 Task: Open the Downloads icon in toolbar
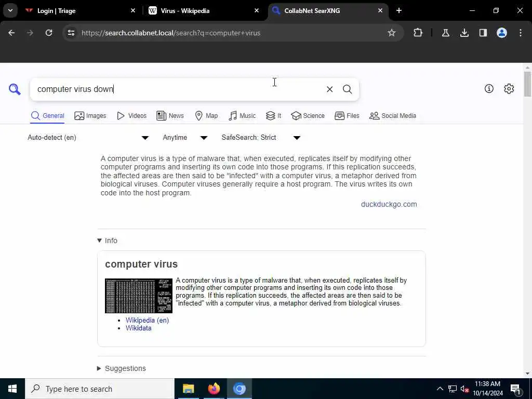464,33
